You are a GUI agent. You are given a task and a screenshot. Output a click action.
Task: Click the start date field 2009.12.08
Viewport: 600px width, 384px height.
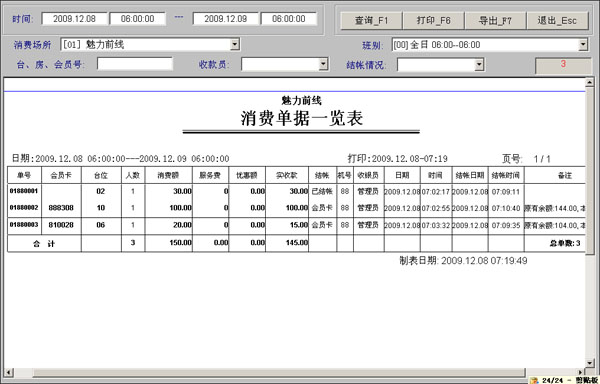tap(74, 19)
